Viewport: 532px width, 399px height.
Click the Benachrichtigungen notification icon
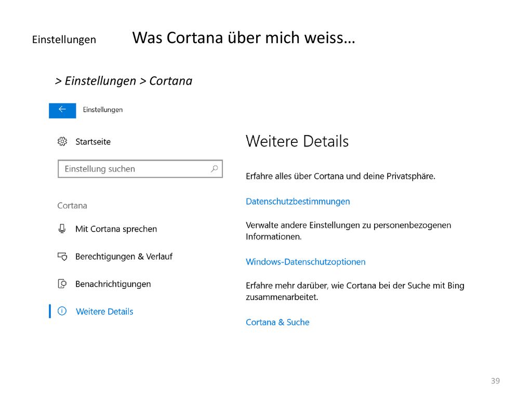[62, 284]
